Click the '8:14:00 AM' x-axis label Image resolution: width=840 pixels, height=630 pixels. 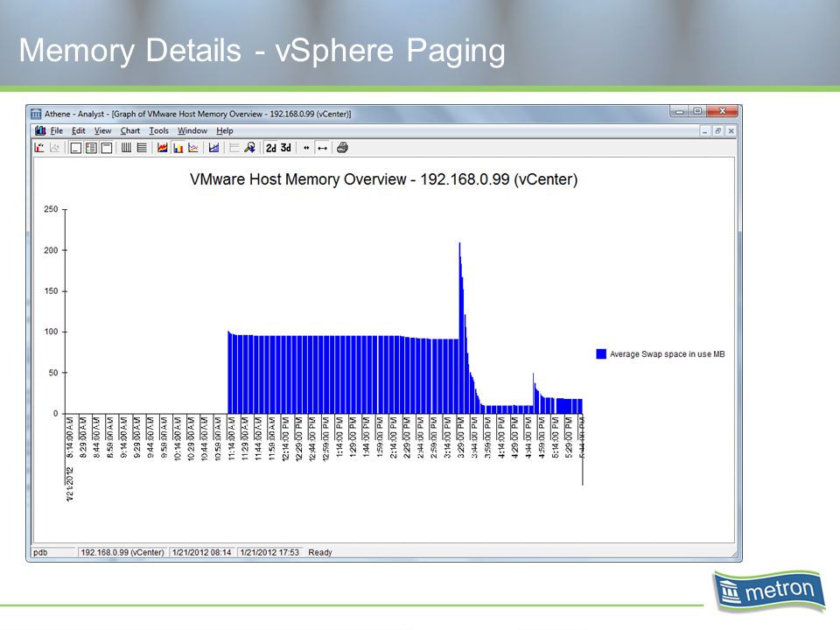point(70,437)
